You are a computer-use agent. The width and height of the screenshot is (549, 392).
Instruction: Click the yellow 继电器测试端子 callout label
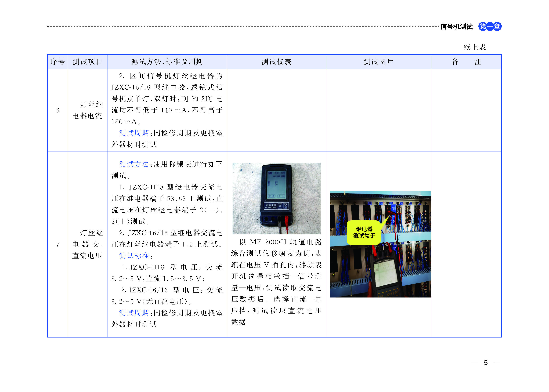[x=364, y=233]
